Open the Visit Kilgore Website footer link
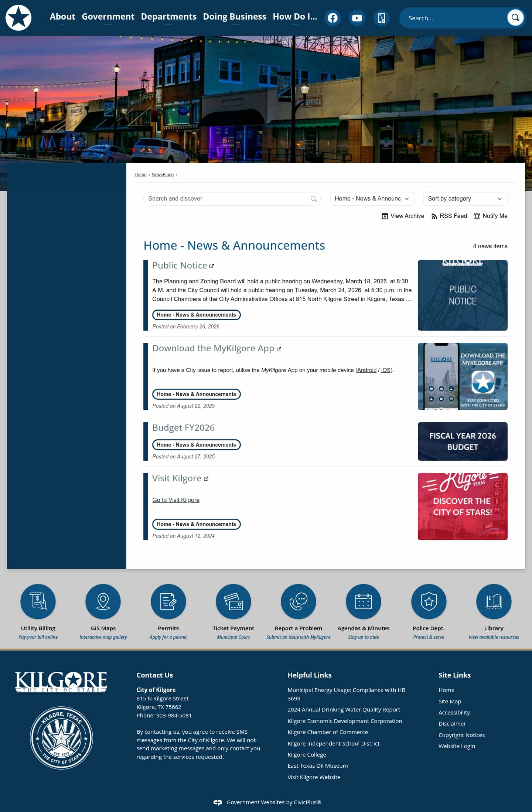Screen dimensions: 532x812 314,777
